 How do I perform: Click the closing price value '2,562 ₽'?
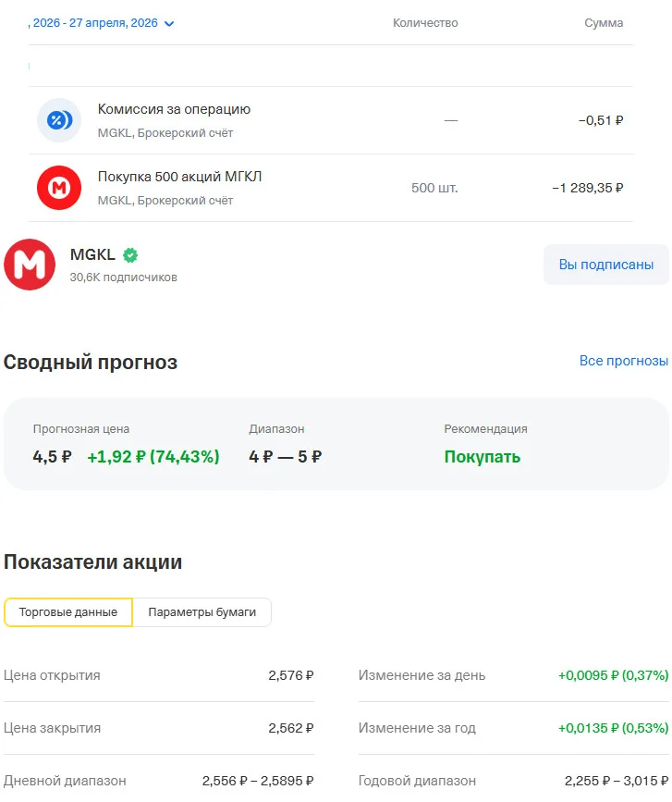[x=291, y=728]
